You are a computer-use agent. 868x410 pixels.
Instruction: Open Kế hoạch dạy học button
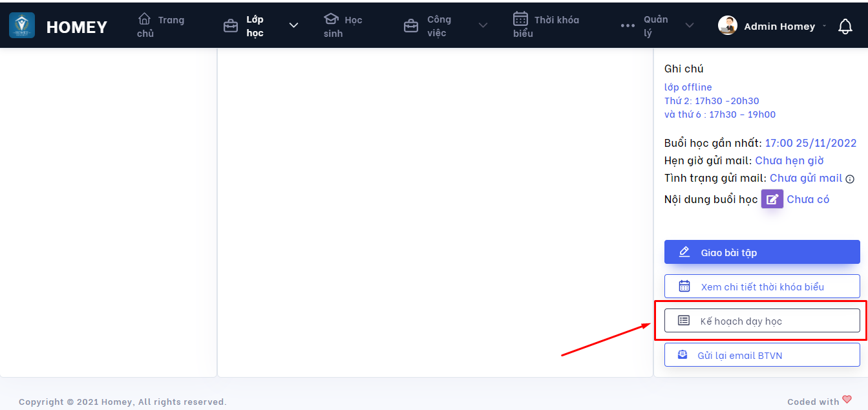click(x=762, y=321)
